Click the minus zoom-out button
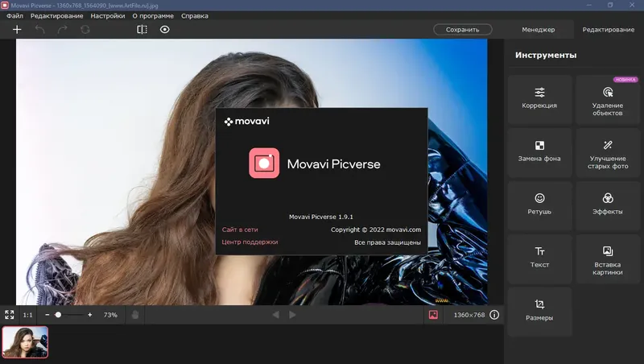This screenshot has width=644, height=364. pyautogui.click(x=47, y=315)
